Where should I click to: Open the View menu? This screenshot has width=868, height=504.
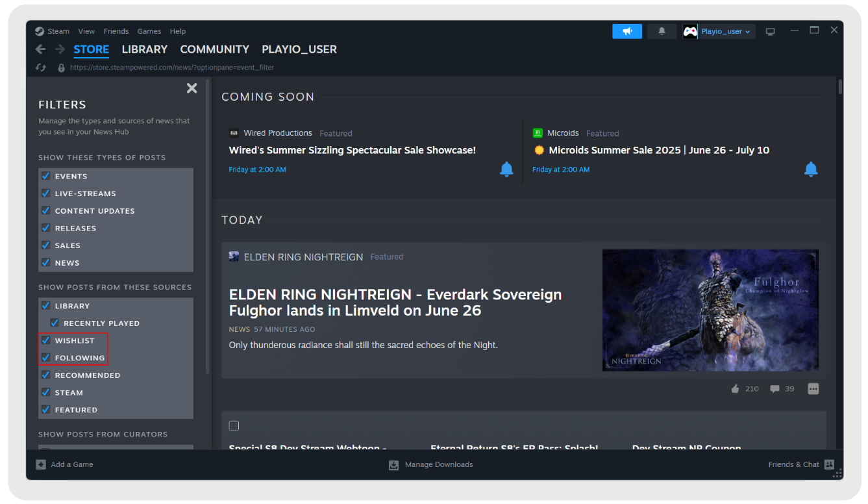tap(86, 31)
